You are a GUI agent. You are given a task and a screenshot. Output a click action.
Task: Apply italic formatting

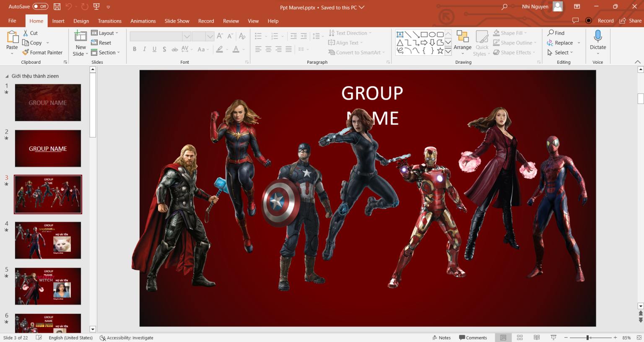tap(144, 49)
